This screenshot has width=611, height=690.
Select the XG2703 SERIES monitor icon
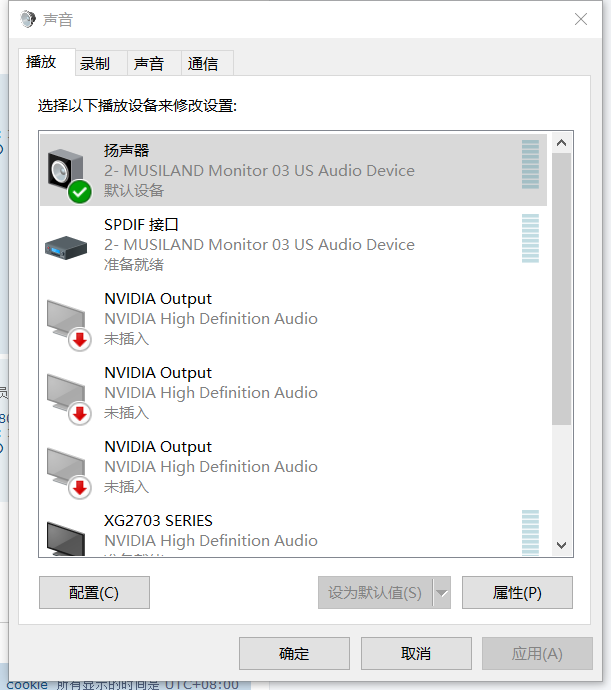pyautogui.click(x=66, y=539)
